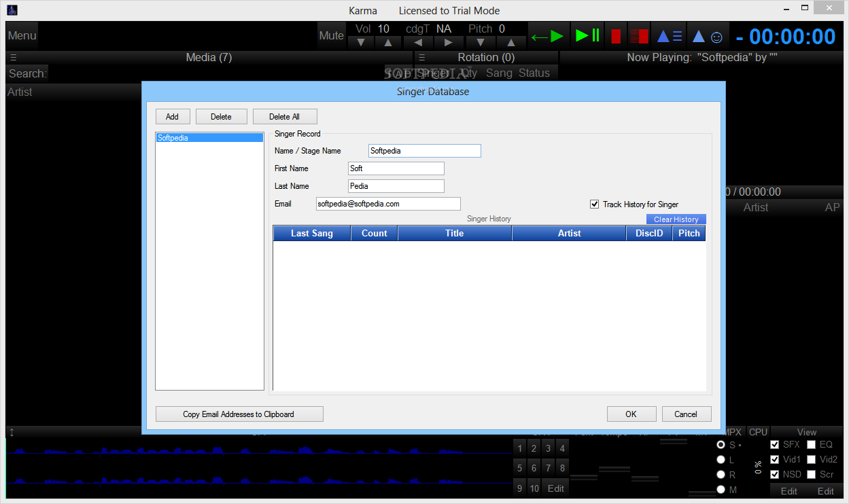Uncheck the NSD view checkbox
849x504 pixels.
click(775, 474)
